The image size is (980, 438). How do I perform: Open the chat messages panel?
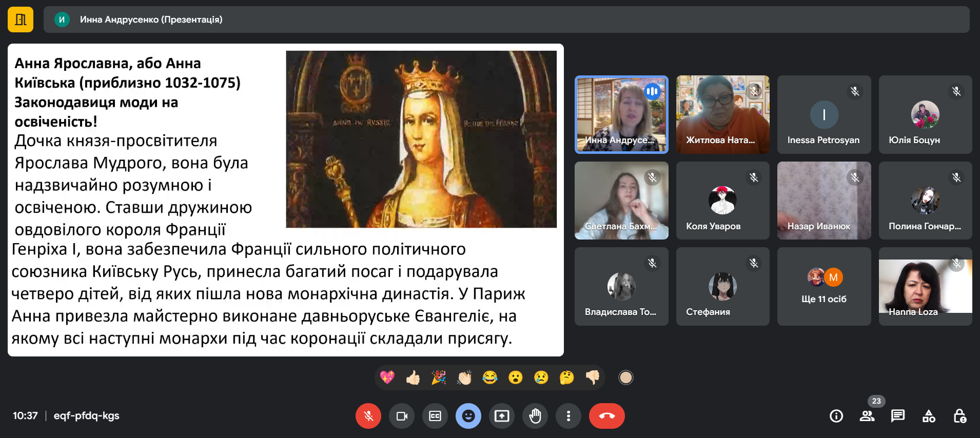point(898,416)
